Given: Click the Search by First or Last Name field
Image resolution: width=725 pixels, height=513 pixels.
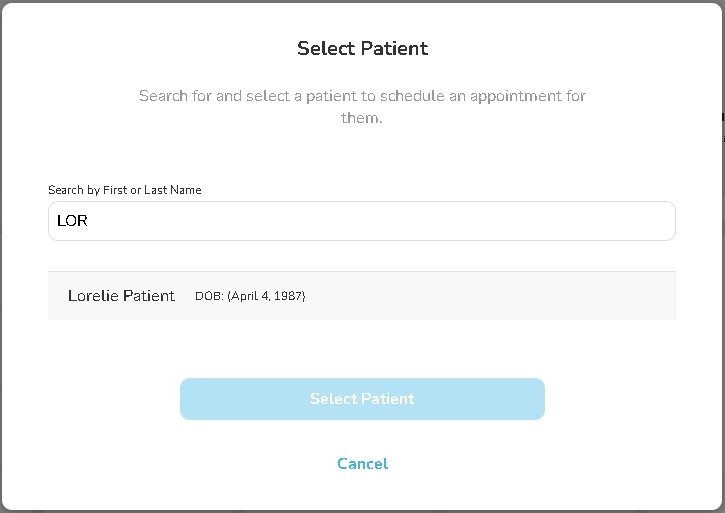Looking at the screenshot, I should point(361,221).
